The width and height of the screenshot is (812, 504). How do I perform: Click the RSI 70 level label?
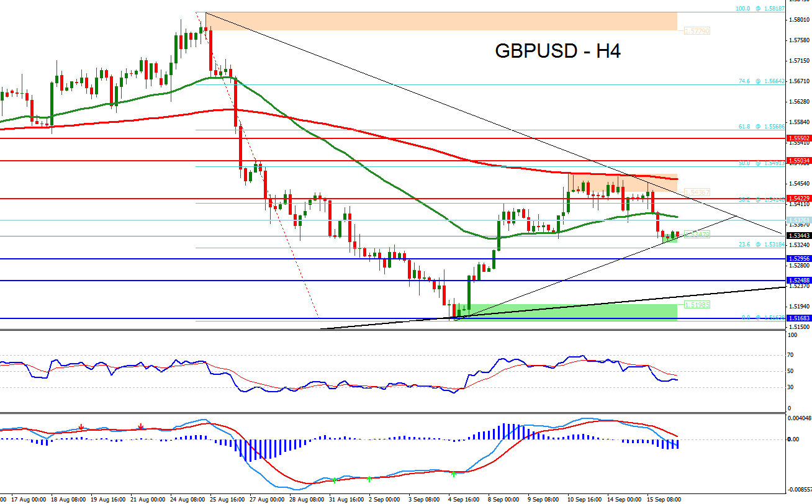pos(790,356)
